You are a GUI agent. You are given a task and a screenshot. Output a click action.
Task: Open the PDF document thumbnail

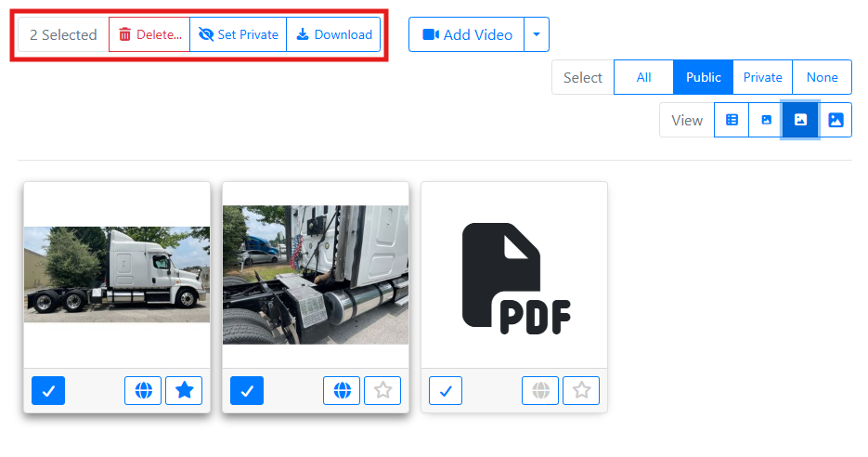(x=514, y=278)
